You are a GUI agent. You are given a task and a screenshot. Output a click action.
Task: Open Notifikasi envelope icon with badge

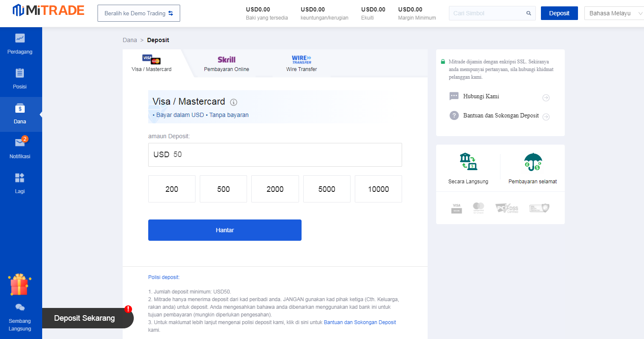coord(20,142)
